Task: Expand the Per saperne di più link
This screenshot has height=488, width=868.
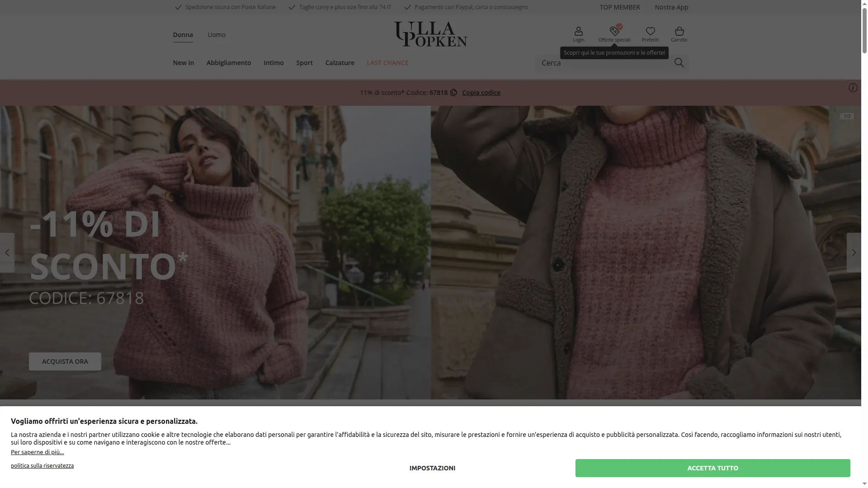Action: point(38,452)
